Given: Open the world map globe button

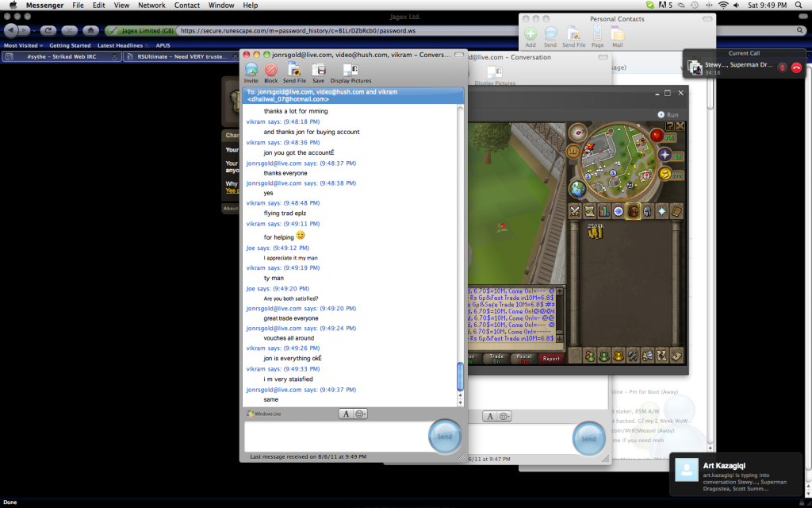Looking at the screenshot, I should click(x=577, y=189).
